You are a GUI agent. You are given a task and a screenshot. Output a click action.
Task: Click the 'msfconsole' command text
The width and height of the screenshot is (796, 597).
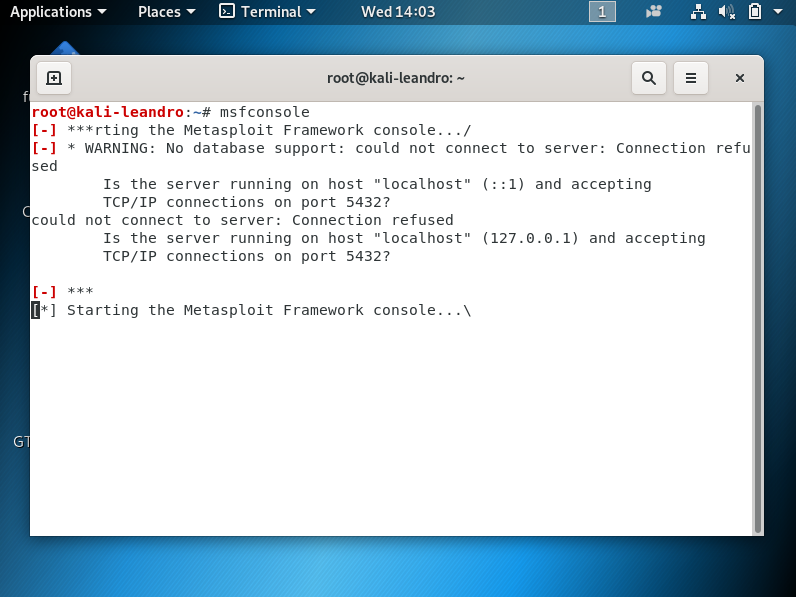click(x=264, y=112)
